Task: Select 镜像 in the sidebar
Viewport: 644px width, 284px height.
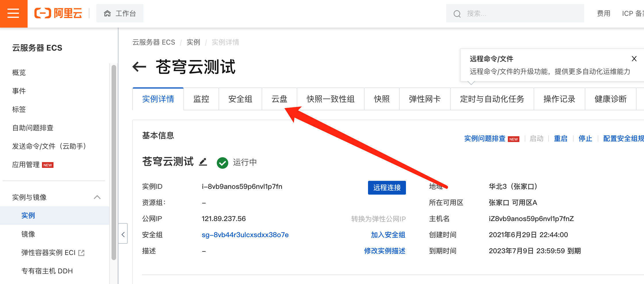Action: pyautogui.click(x=28, y=234)
